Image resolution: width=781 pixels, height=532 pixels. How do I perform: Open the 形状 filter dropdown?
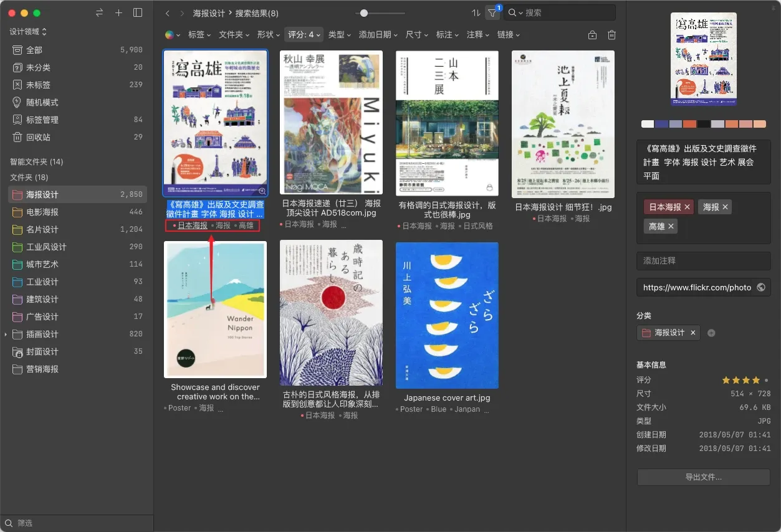(x=269, y=35)
